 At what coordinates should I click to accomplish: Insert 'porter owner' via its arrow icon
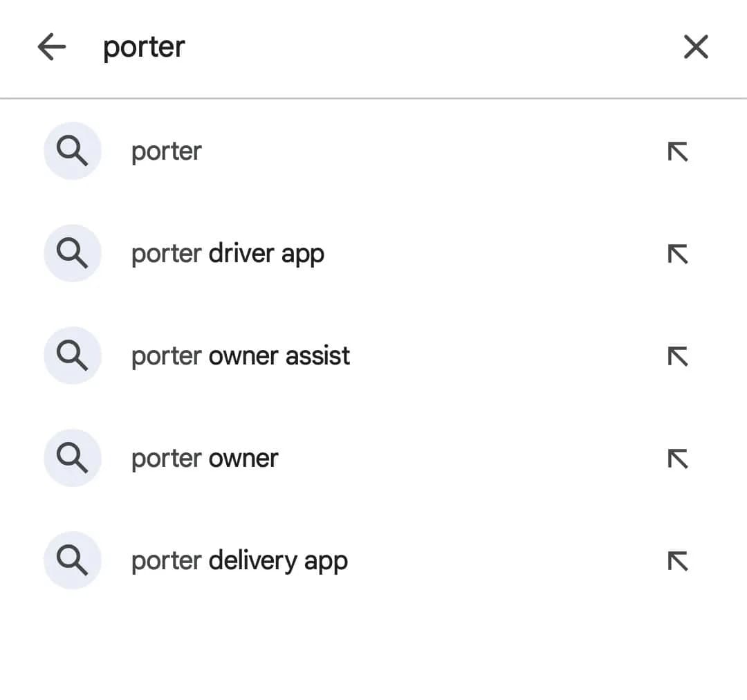click(677, 459)
